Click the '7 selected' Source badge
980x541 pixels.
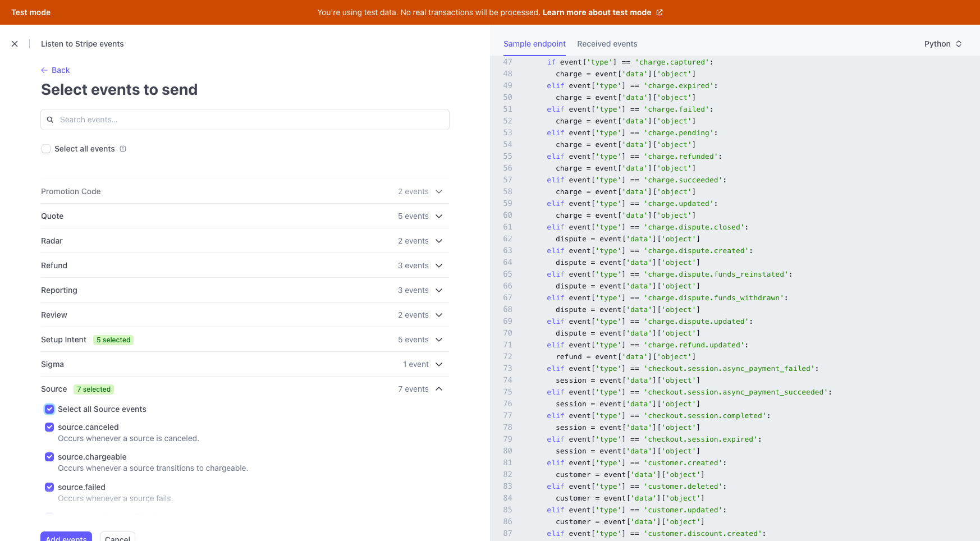tap(94, 389)
